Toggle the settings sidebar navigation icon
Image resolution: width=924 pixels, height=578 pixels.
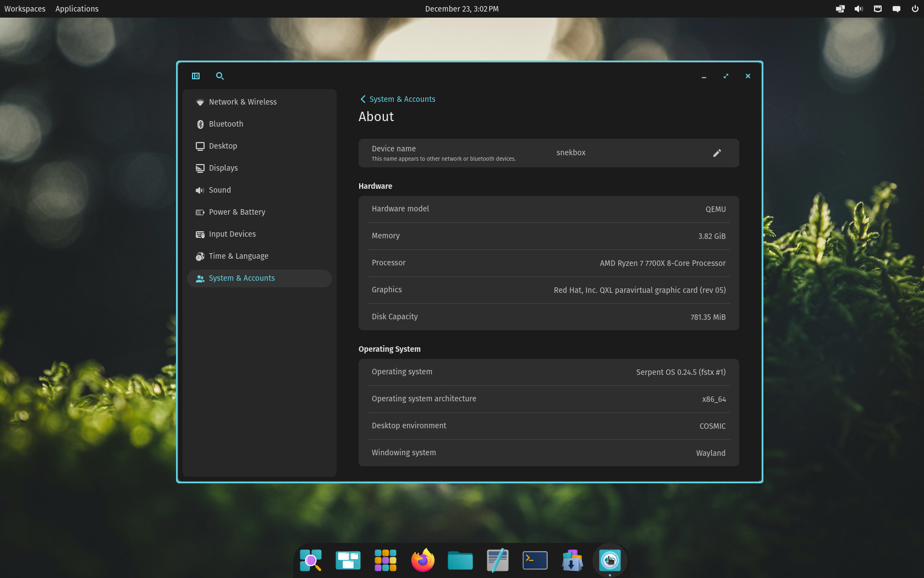pos(196,76)
